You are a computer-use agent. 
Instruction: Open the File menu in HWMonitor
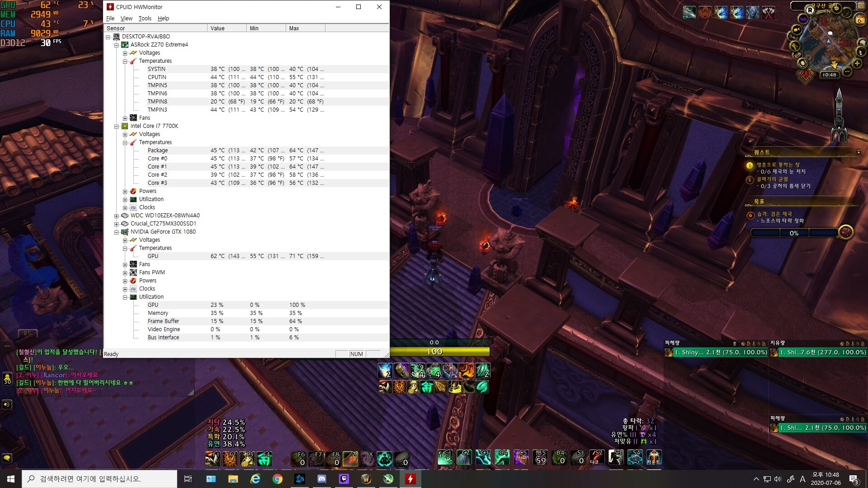(110, 19)
